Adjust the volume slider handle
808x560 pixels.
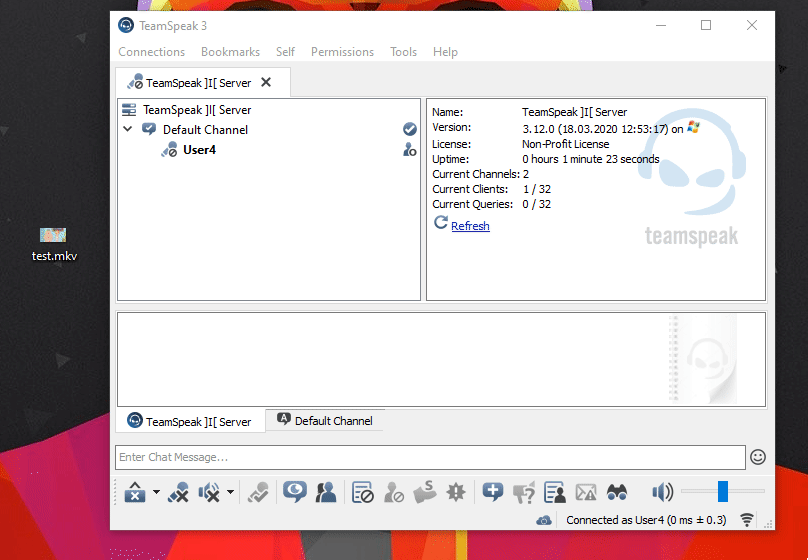pos(723,491)
